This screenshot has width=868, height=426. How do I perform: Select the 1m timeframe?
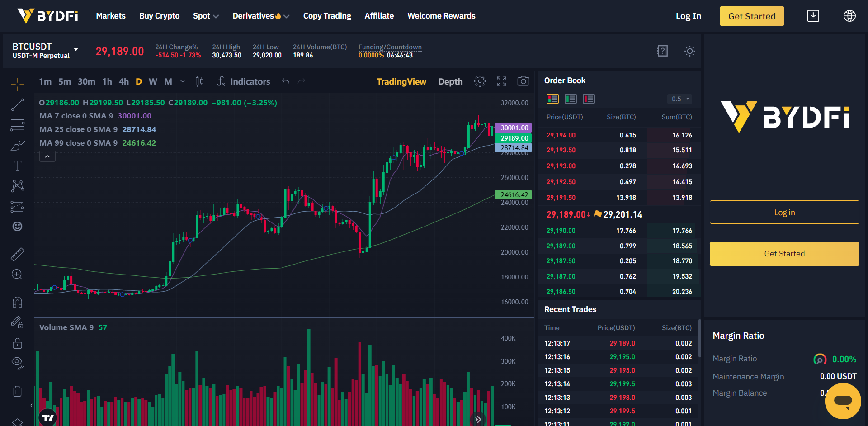(45, 81)
